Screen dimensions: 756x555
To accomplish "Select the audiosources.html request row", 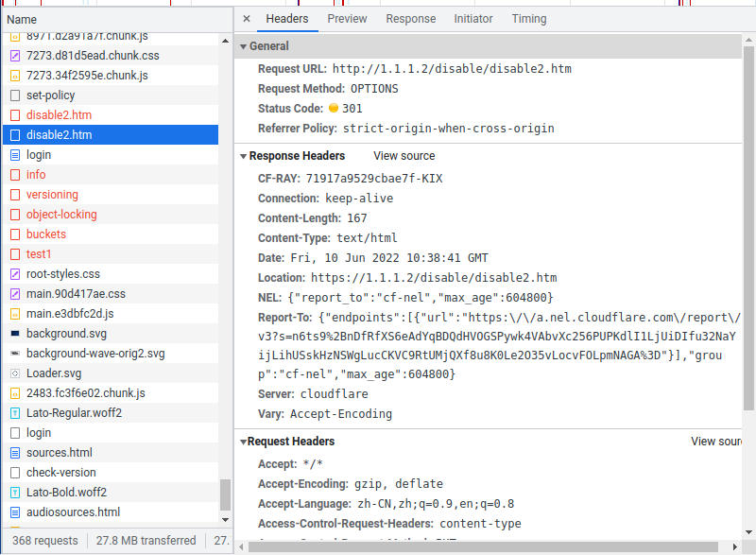I will click(x=111, y=512).
